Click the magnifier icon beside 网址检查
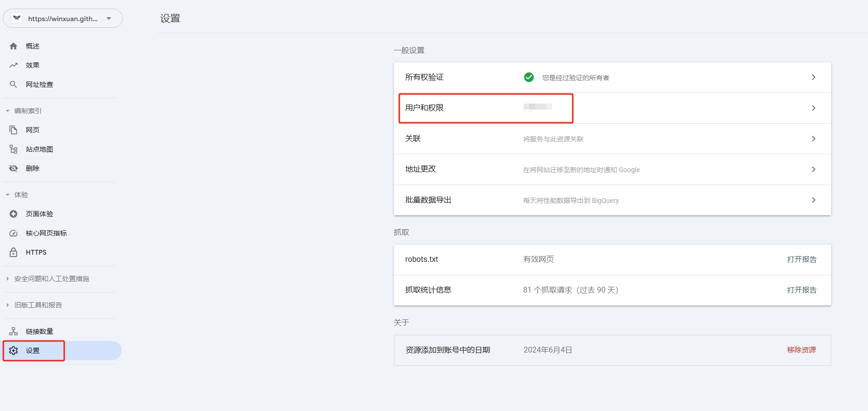Screen dimensions: 868x411 (x=13, y=84)
